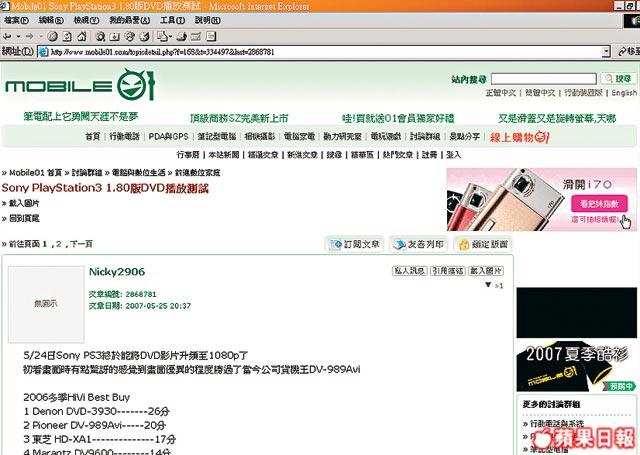Click the 站內搜尋 search text box
This screenshot has height=455, width=640.
pos(544,79)
